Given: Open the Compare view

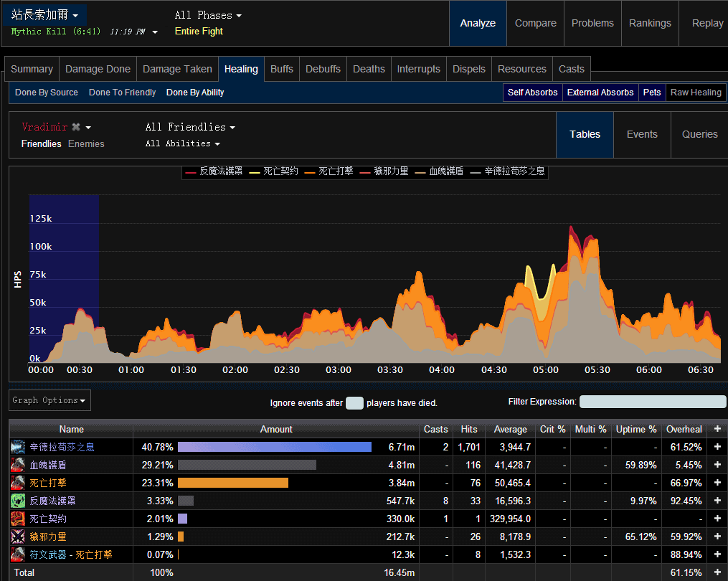Looking at the screenshot, I should (x=535, y=23).
